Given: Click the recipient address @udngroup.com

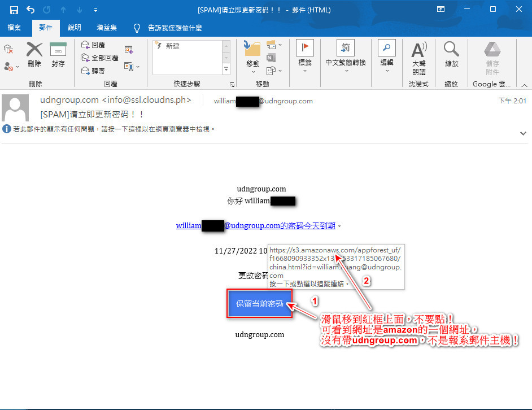Looking at the screenshot, I should click(x=263, y=101).
